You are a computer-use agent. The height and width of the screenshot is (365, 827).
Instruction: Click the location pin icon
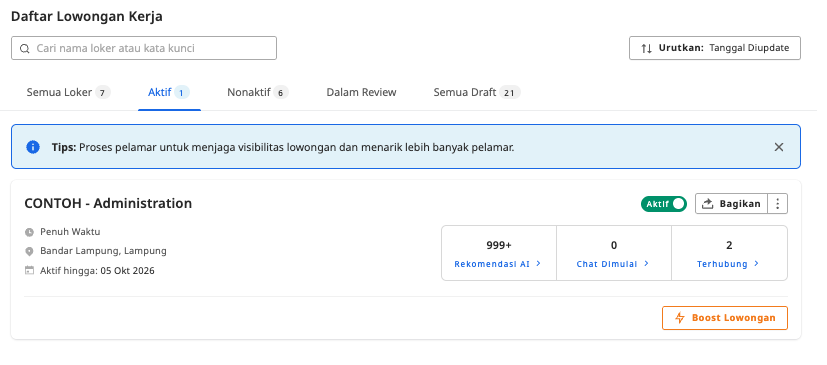[x=29, y=252]
